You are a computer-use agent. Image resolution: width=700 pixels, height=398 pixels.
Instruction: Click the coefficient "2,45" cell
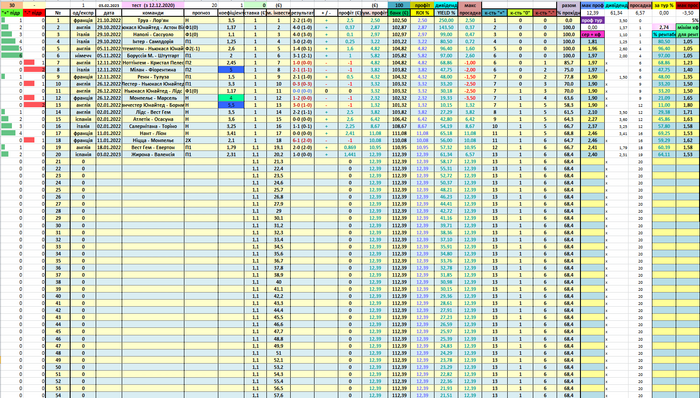click(231, 63)
